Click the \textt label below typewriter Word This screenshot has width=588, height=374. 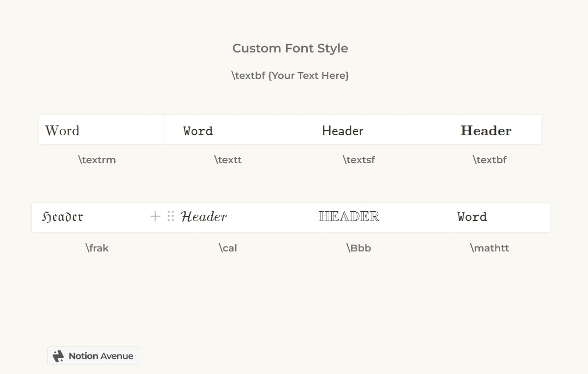point(228,159)
